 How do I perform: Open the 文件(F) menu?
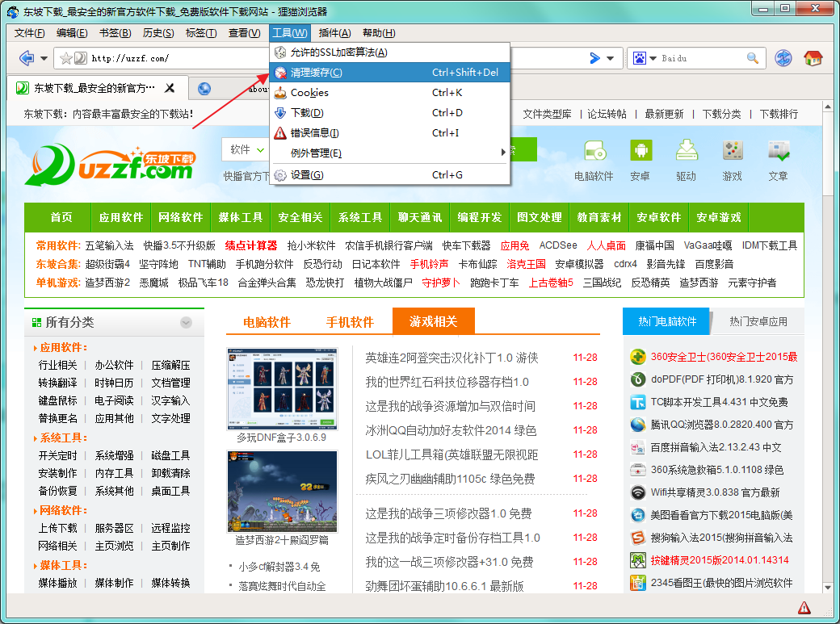(x=29, y=33)
